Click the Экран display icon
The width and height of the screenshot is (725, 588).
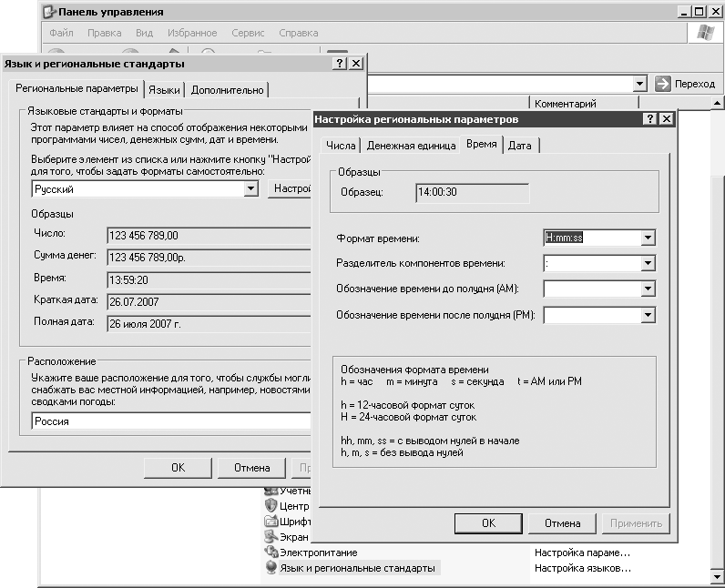pos(271,537)
